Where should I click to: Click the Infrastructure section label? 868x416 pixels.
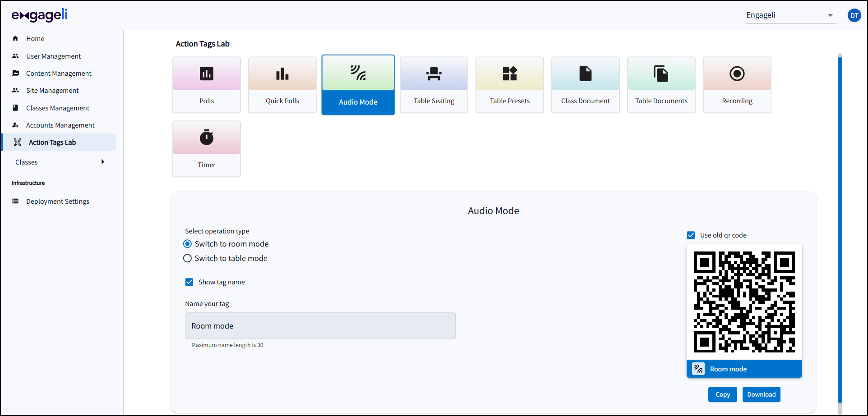[28, 183]
